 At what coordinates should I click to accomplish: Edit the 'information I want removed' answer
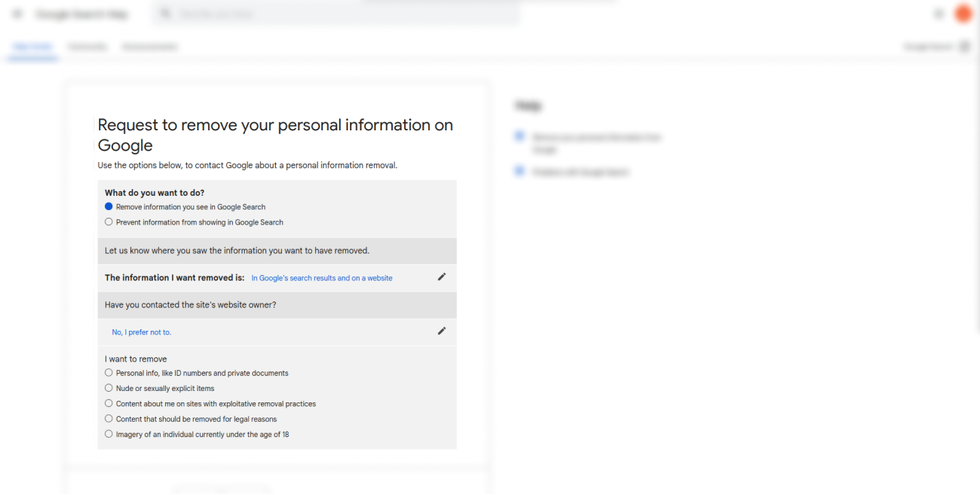click(442, 277)
